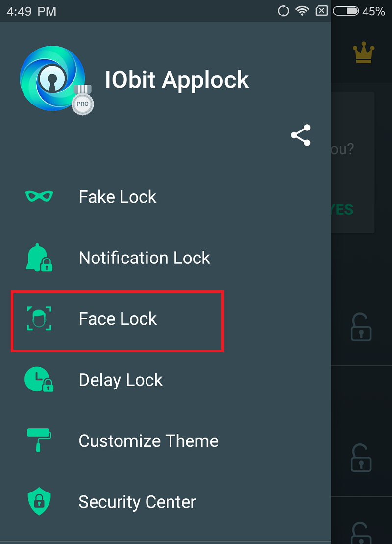Tap the shield icon for Security Center

coord(39,501)
